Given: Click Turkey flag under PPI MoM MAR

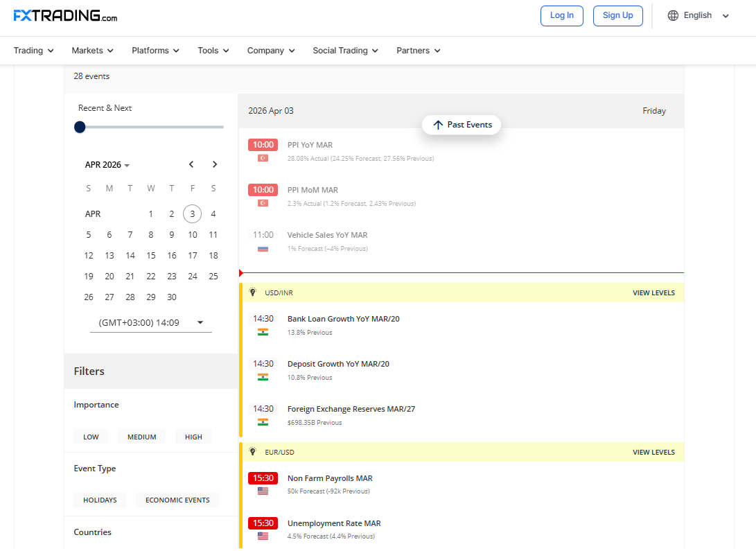Looking at the screenshot, I should point(263,203).
